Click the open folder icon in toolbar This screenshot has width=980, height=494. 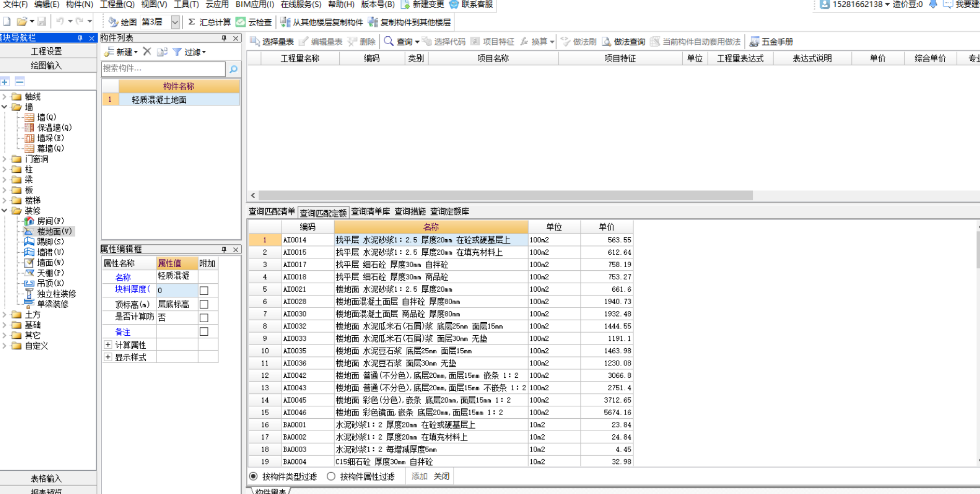tap(22, 22)
